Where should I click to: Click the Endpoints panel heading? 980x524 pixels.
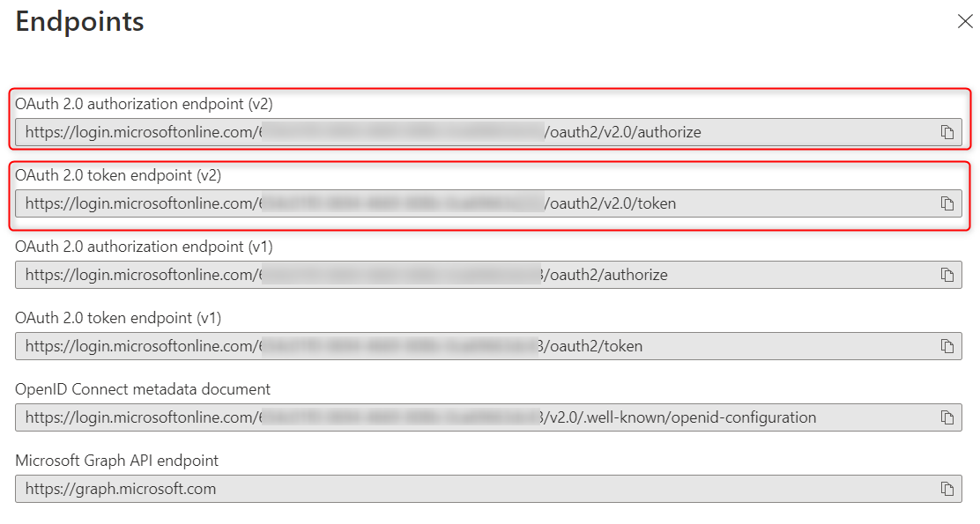point(80,22)
